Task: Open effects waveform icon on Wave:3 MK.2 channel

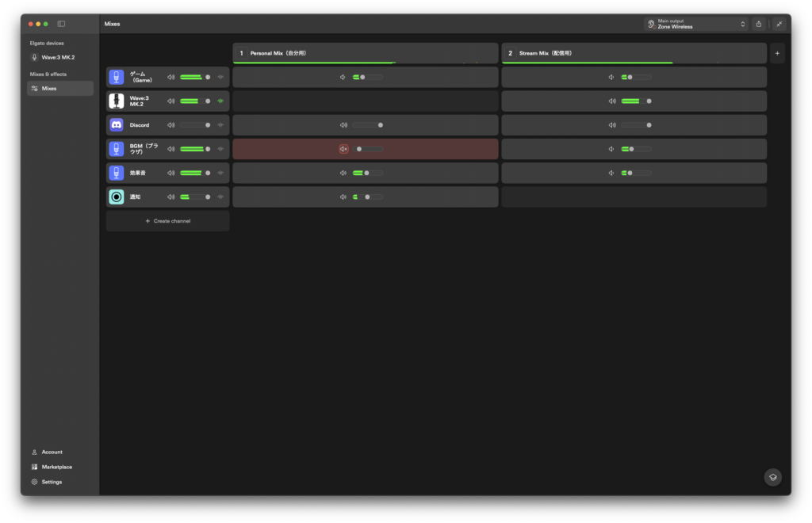Action: [220, 101]
